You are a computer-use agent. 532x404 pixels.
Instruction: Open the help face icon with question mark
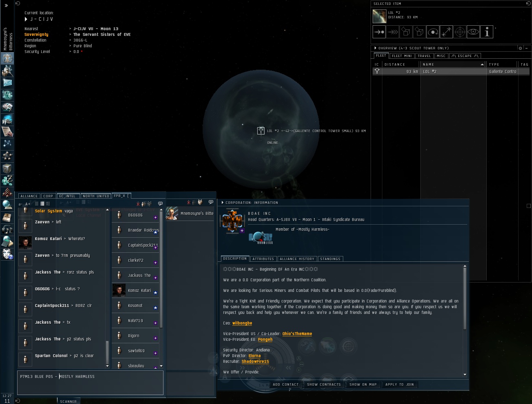pos(7,254)
